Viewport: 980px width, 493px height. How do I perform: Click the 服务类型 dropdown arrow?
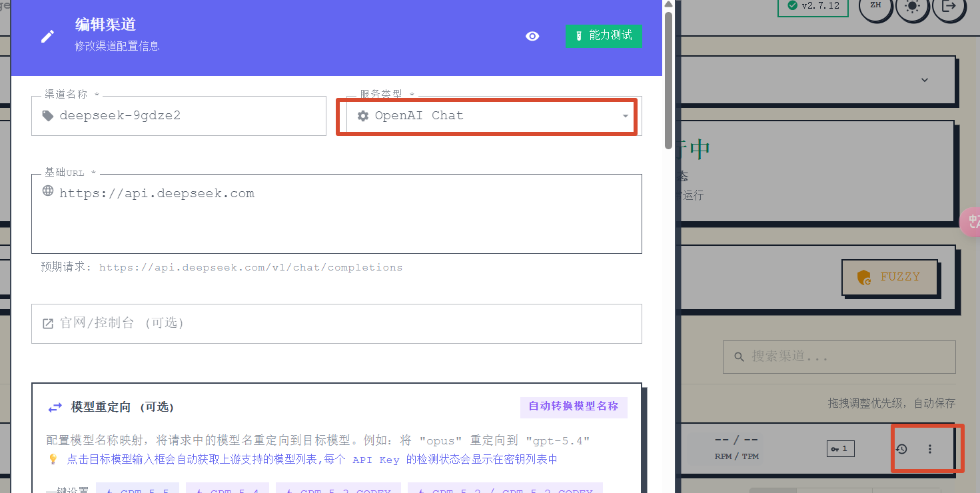[625, 116]
